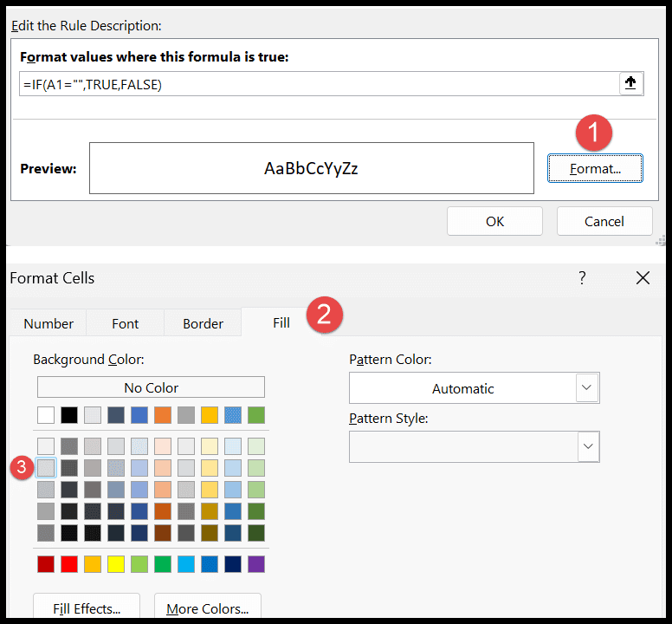Switch to the Number tab
672x624 pixels.
click(x=48, y=323)
